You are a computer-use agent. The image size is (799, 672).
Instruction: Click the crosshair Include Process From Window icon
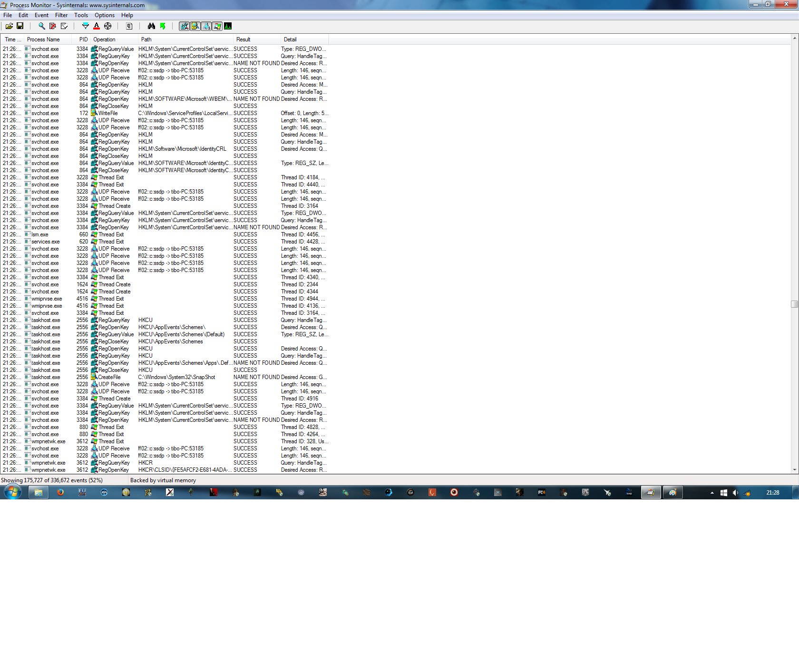click(108, 26)
